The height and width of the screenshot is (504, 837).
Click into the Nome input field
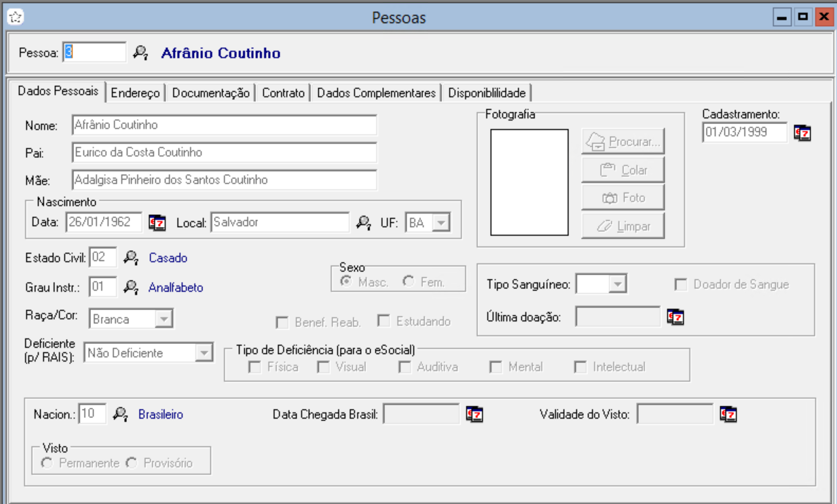224,125
